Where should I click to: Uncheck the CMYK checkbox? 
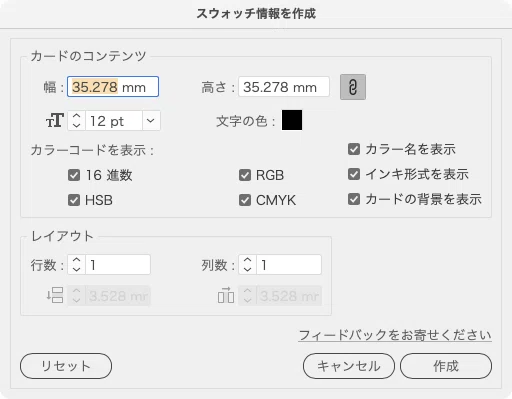tap(245, 200)
